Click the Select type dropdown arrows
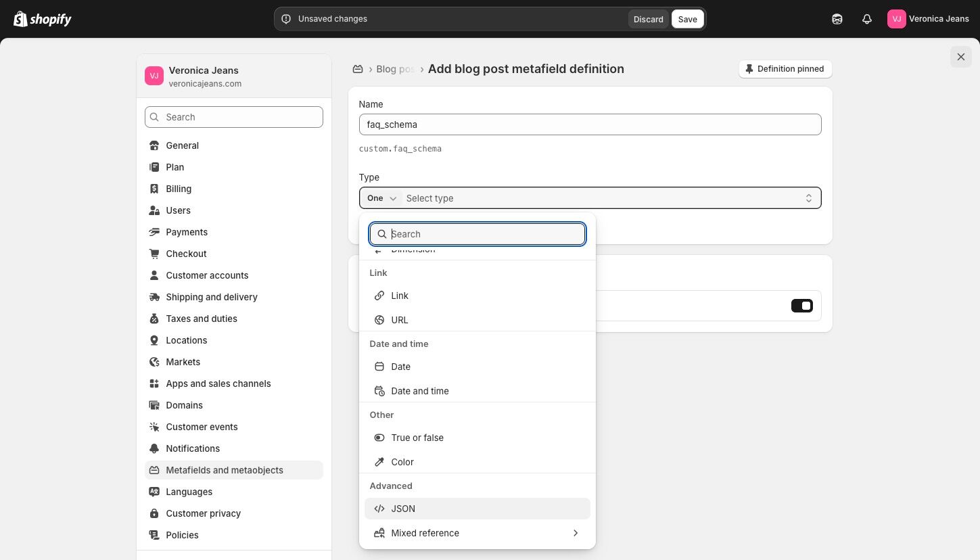This screenshot has height=560, width=980. point(808,198)
